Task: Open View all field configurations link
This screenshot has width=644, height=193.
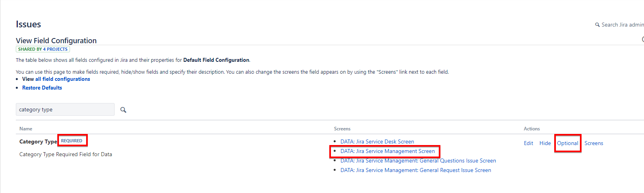Action: [56, 79]
